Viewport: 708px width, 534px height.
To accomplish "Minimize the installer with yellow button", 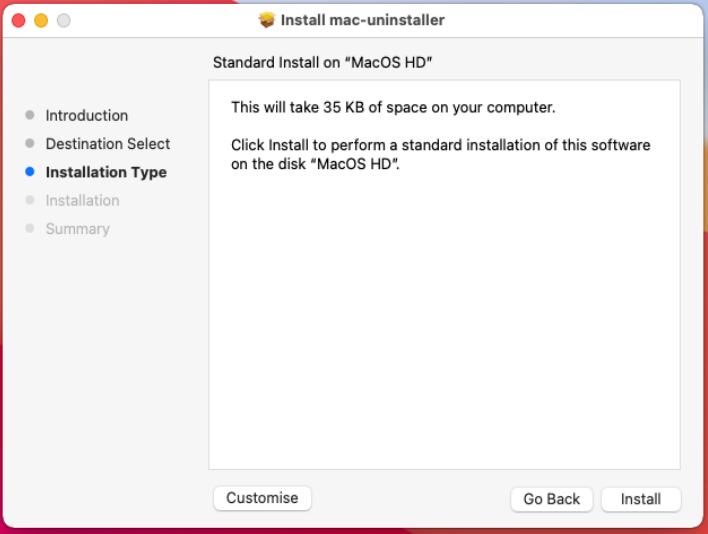I will point(41,20).
